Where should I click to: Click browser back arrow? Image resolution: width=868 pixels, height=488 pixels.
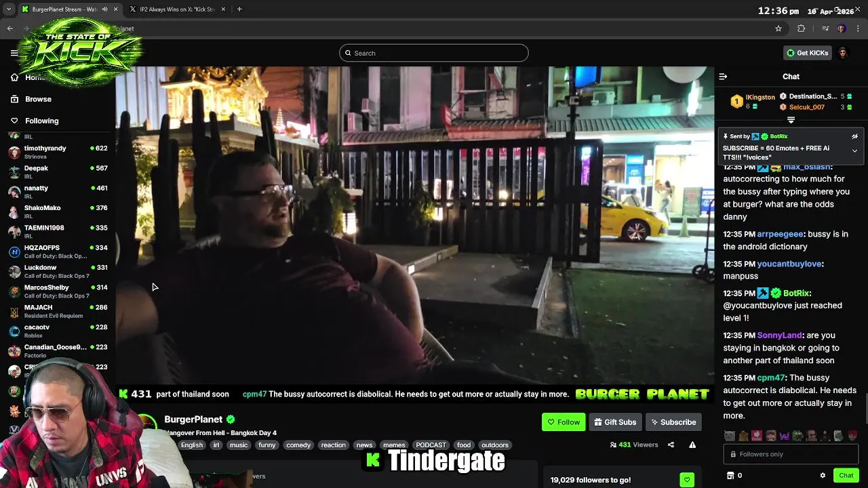coord(10,28)
